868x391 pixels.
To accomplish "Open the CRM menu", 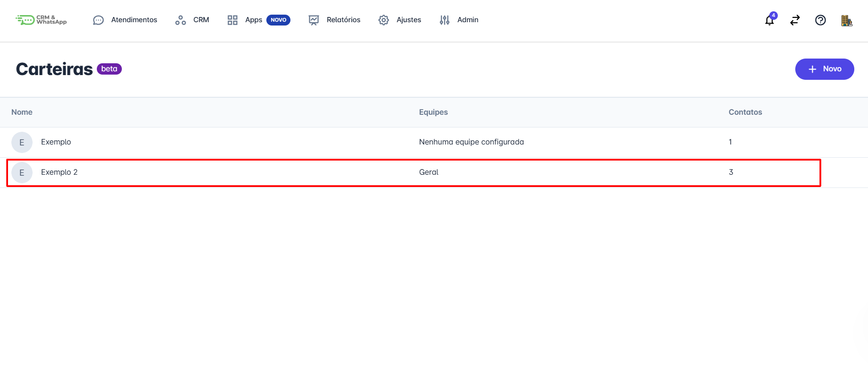I will (201, 20).
